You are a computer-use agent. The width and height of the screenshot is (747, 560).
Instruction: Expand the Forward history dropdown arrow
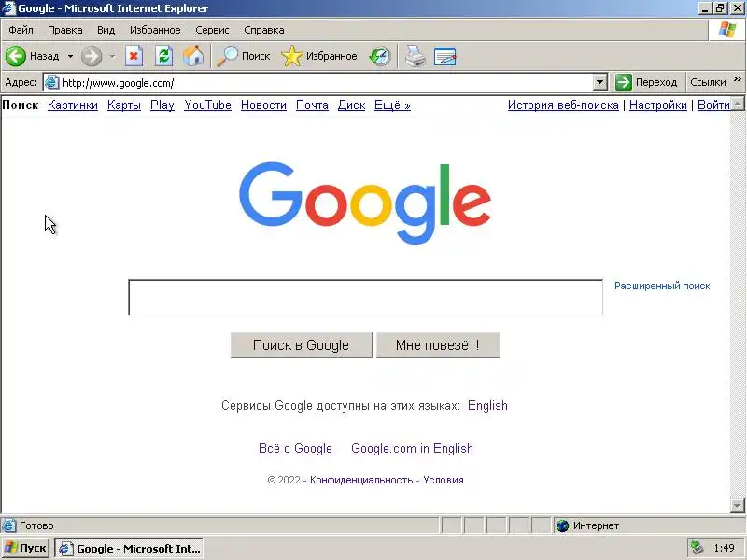pos(112,56)
